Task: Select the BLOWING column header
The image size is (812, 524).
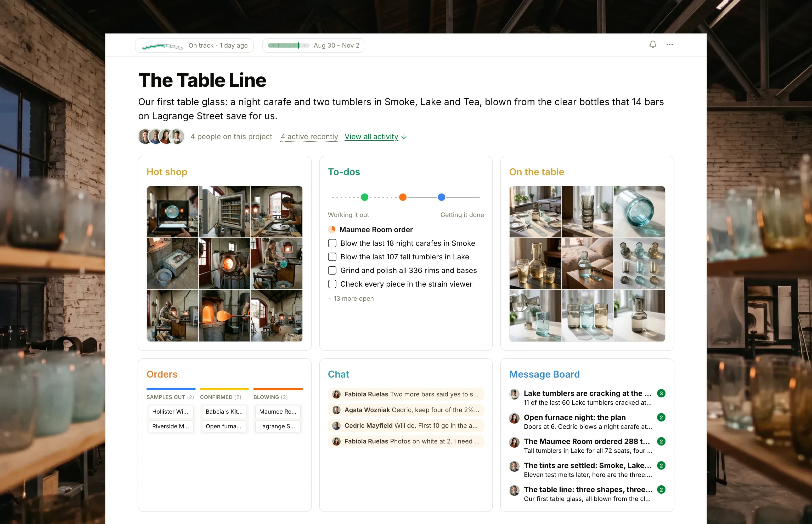Action: (x=270, y=397)
